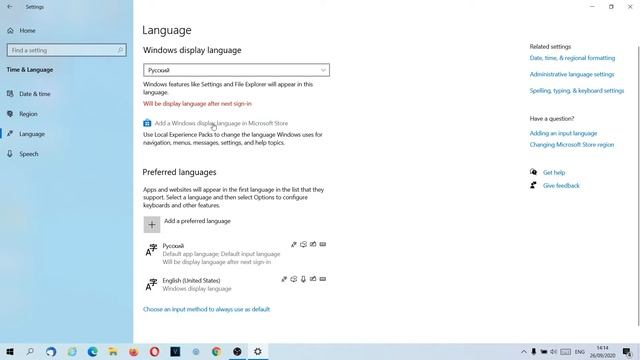Image resolution: width=640 pixels, height=360 pixels.
Task: Open Adding an input language help link
Action: [563, 133]
